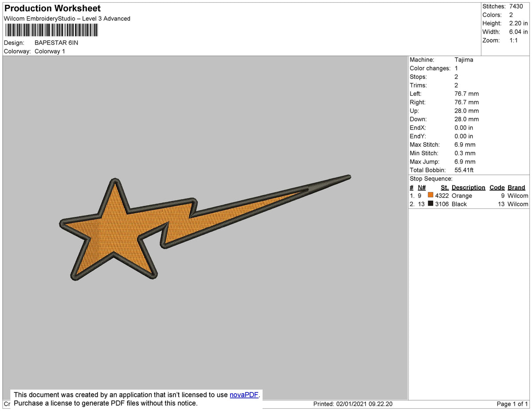
Task: Click the Page 1 of 1 indicator
Action: coord(512,404)
